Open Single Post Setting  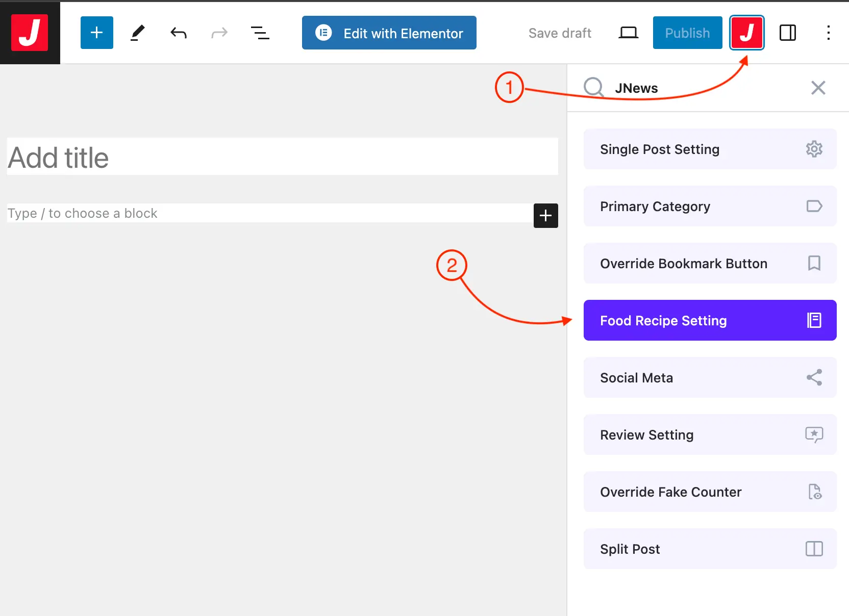point(710,149)
